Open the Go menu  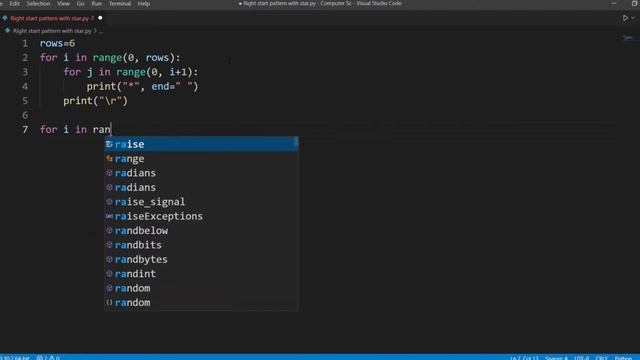pyautogui.click(x=80, y=4)
